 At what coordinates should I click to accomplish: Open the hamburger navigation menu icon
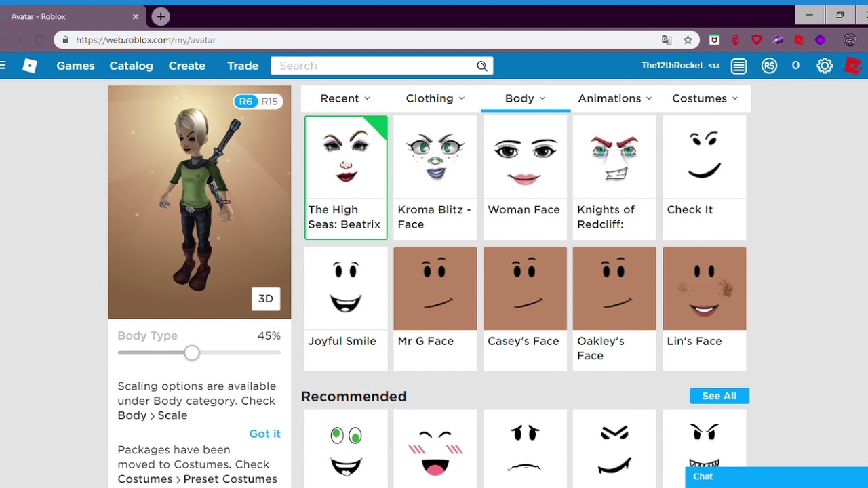pos(3,66)
